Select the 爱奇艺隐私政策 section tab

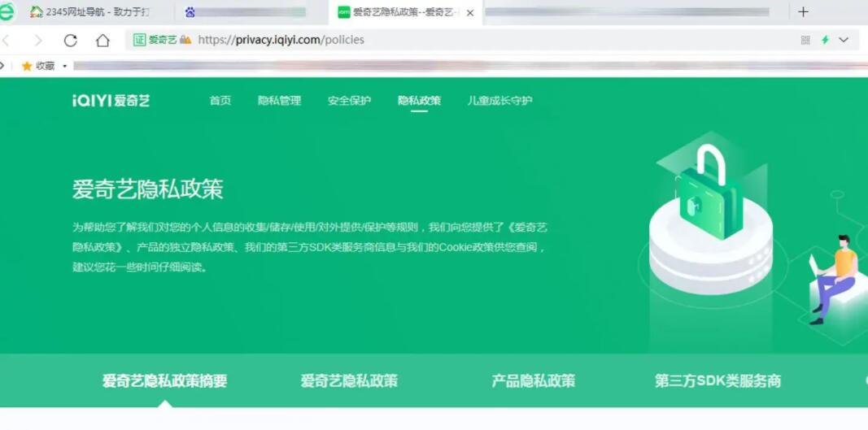[349, 380]
